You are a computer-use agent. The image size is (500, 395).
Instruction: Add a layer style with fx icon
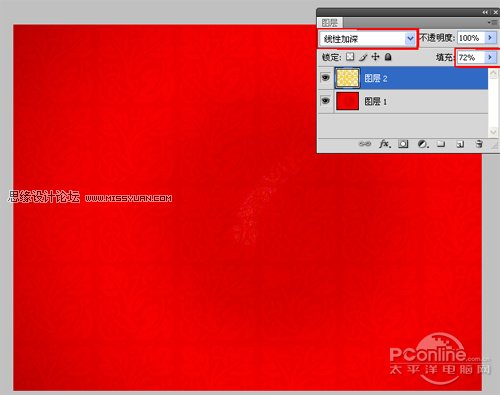tap(385, 144)
